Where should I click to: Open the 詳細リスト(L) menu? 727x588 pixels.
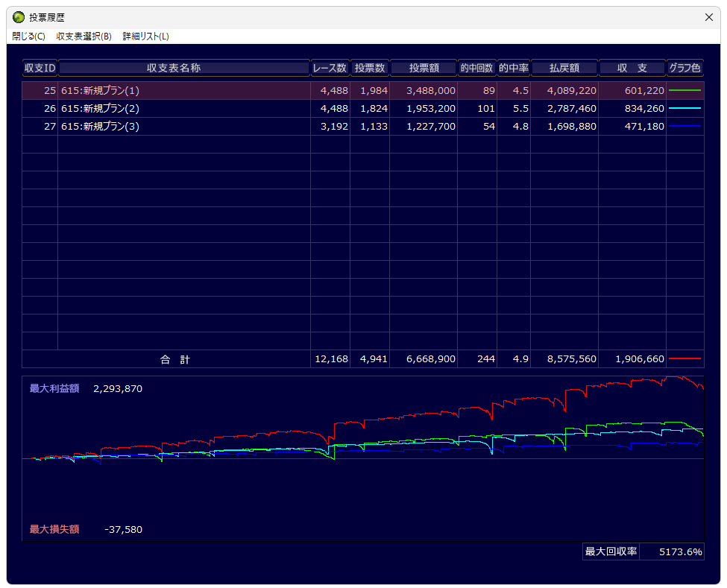(x=145, y=37)
